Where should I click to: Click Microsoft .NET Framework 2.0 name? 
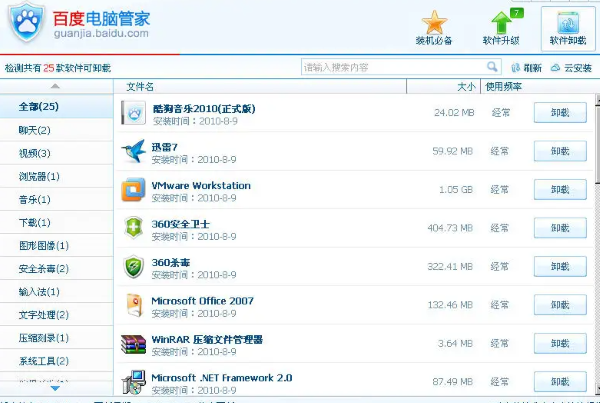click(222, 378)
